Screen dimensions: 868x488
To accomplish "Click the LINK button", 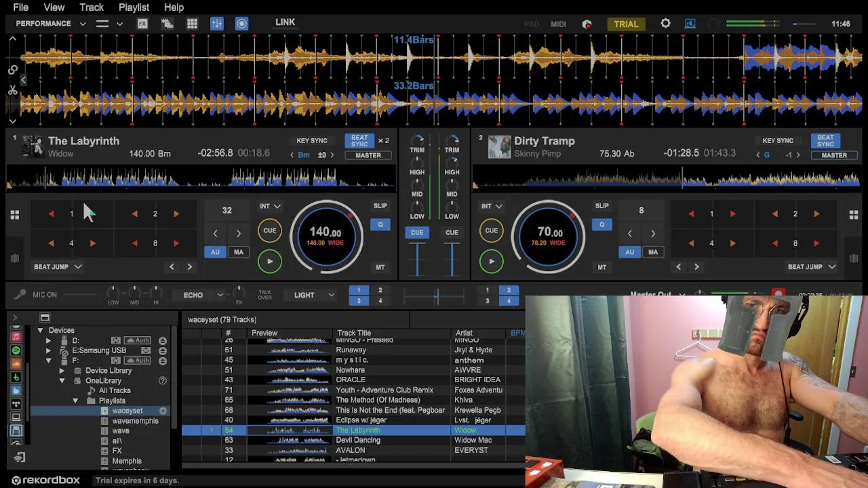I will pos(285,22).
